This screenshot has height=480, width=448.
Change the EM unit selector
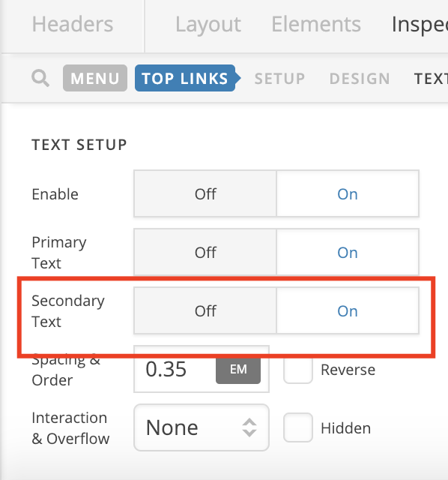click(238, 369)
